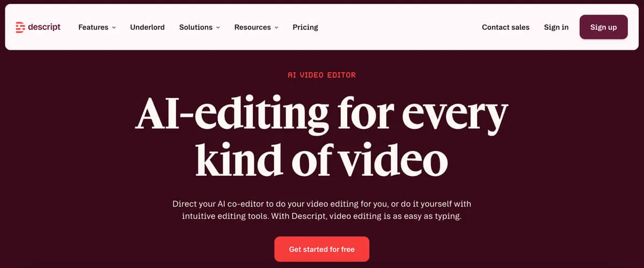Click the Descript logo icon
The height and width of the screenshot is (268, 644).
pyautogui.click(x=20, y=27)
